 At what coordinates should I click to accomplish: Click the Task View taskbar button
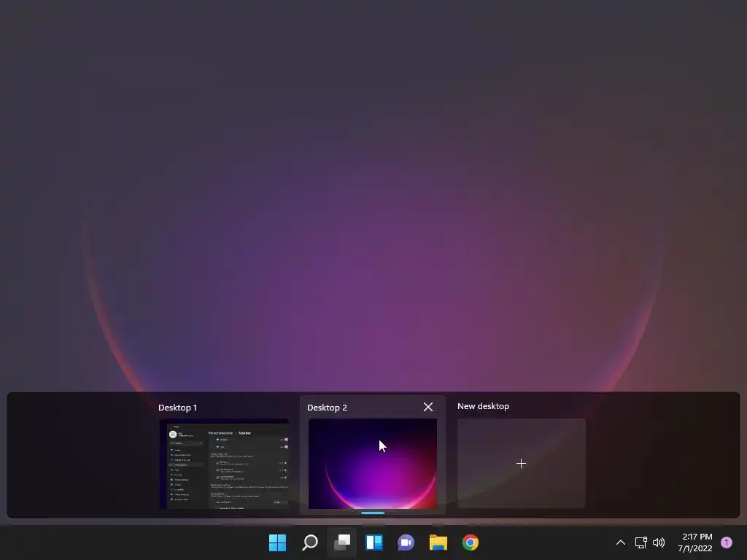coord(342,542)
